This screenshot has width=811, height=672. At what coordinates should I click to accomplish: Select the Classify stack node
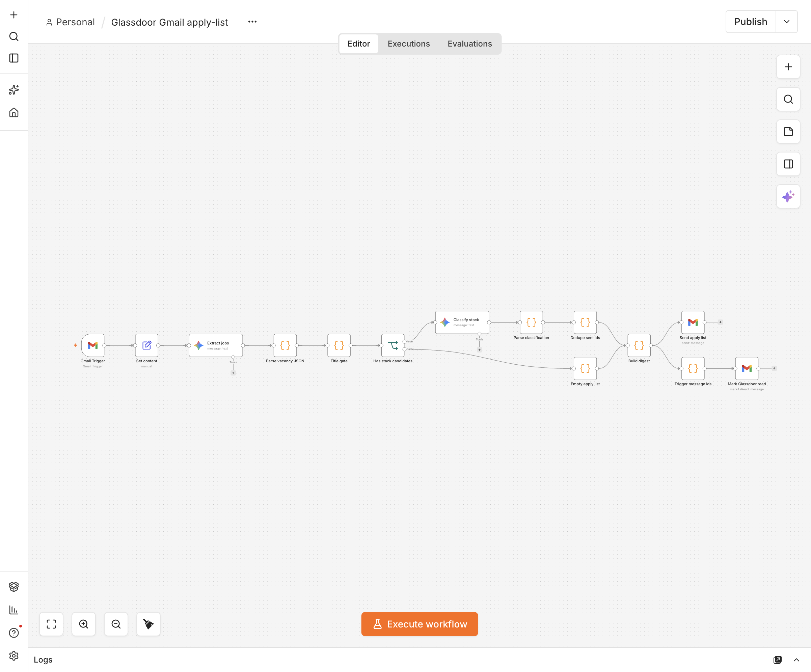click(462, 322)
